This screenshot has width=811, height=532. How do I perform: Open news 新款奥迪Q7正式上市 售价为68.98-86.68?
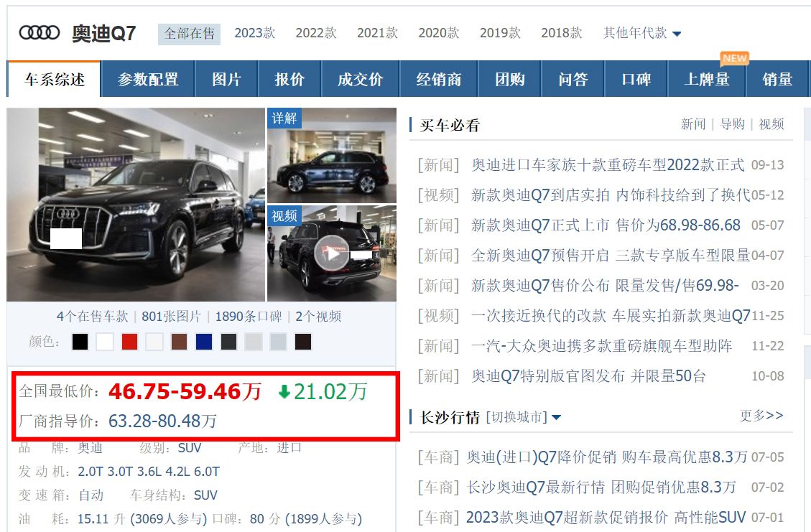pos(606,225)
